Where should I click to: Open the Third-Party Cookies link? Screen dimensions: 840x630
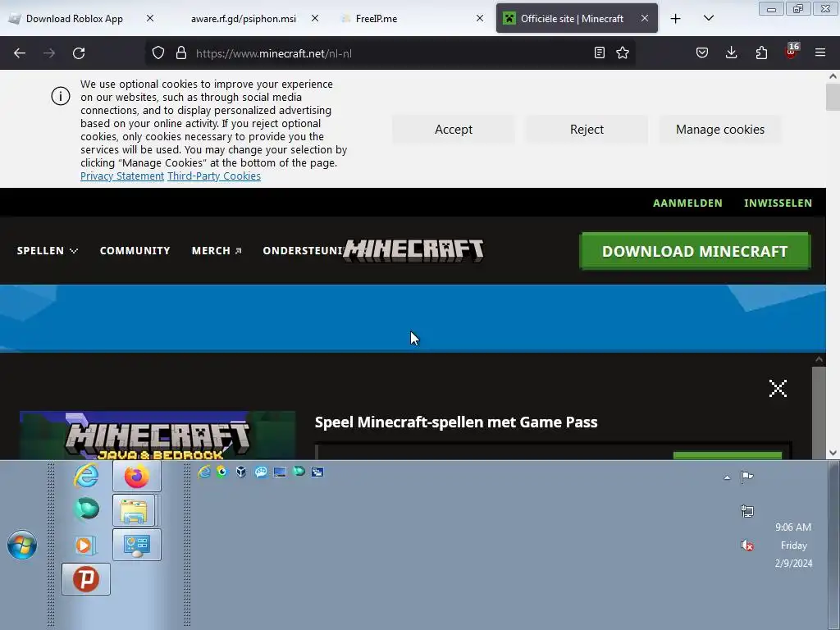(214, 176)
